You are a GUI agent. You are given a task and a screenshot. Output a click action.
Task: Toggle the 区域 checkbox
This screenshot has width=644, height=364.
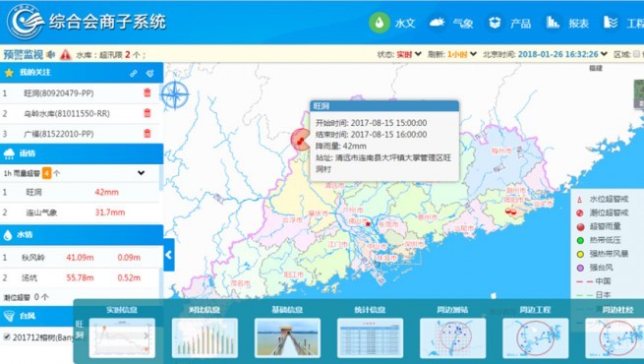coord(636,54)
